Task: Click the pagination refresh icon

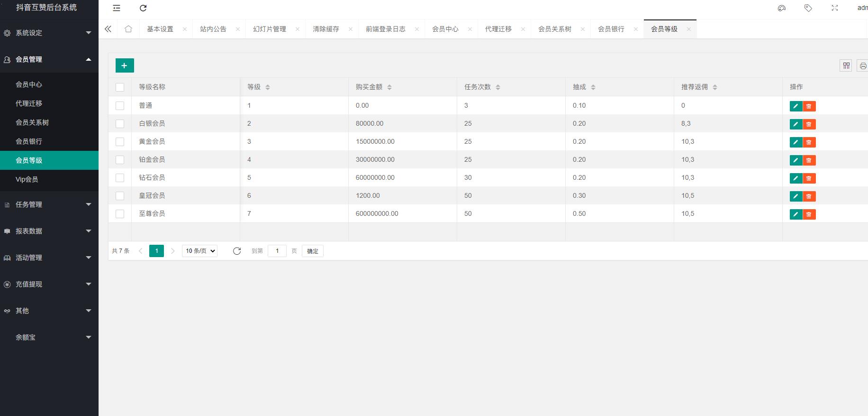Action: click(x=237, y=251)
